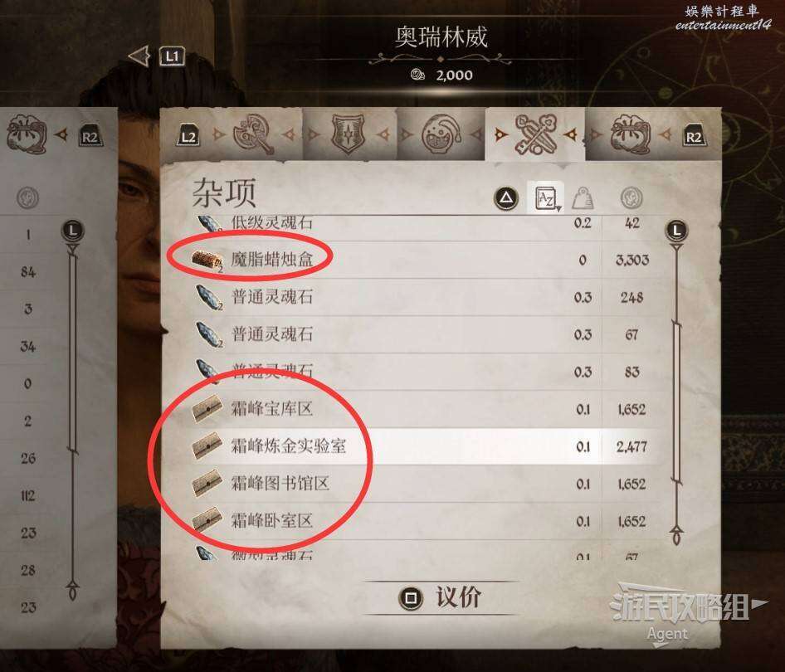The width and height of the screenshot is (785, 672).
Task: Click the left panel scrollbar L handle
Action: pyautogui.click(x=73, y=231)
